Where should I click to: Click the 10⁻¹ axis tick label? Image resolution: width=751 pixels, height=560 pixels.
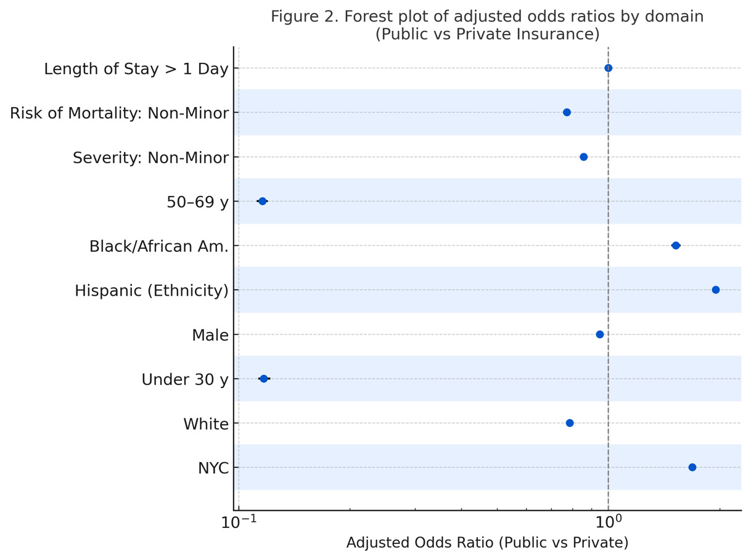[x=239, y=522]
